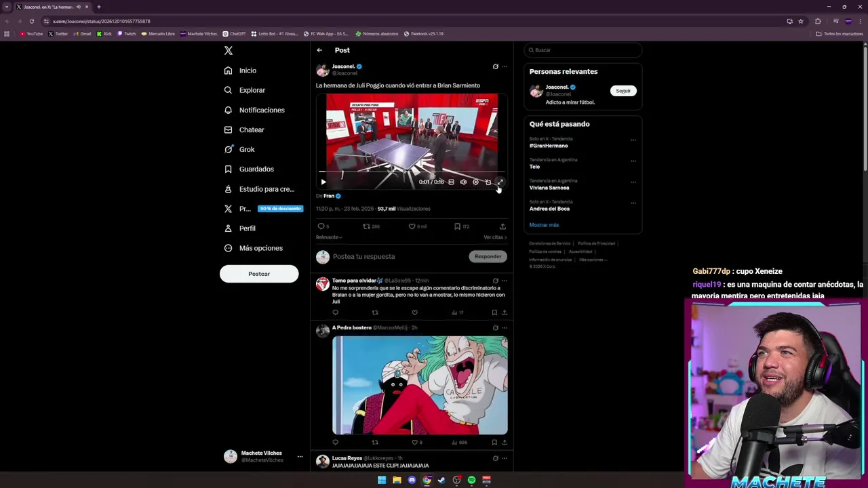
Task: Open more options on Lucas Reyes reply
Action: (504, 458)
